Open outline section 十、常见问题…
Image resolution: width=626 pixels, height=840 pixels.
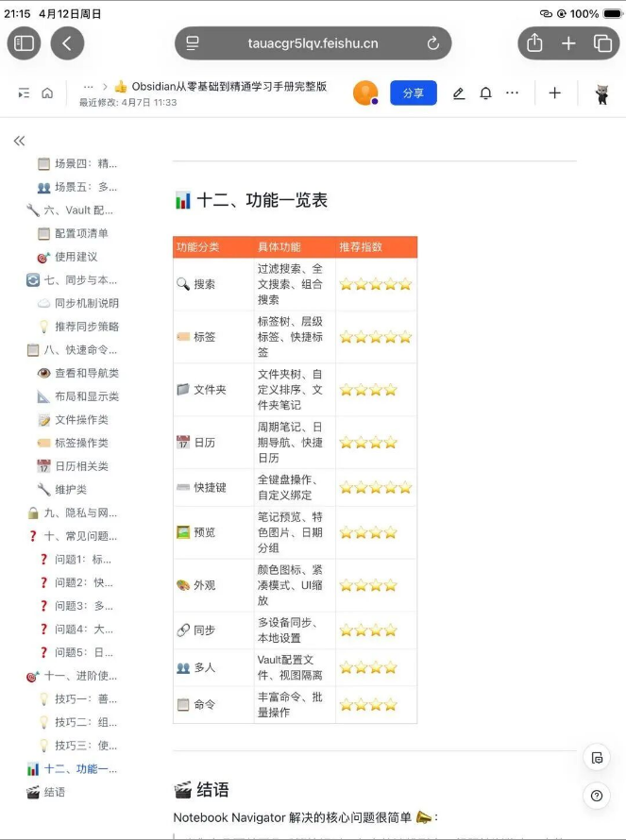72,536
